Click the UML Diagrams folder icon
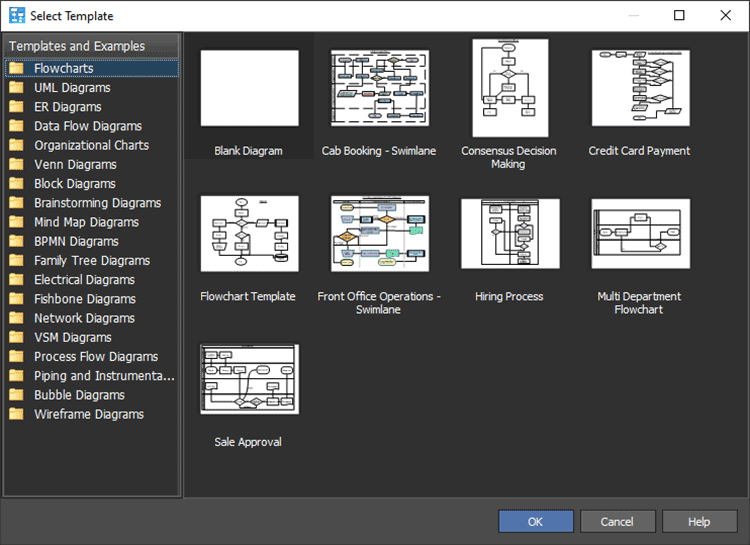Image resolution: width=750 pixels, height=545 pixels. (16, 88)
